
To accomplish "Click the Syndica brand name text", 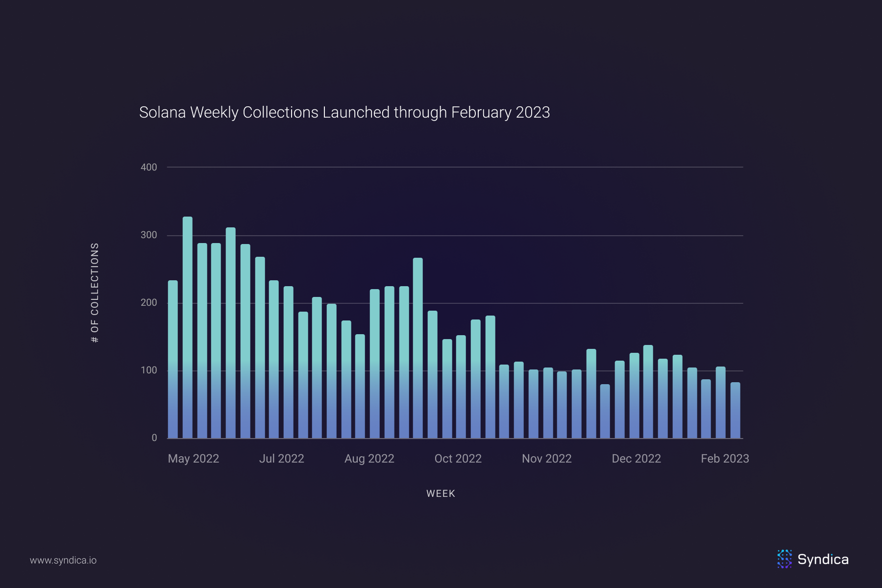I will click(x=823, y=560).
